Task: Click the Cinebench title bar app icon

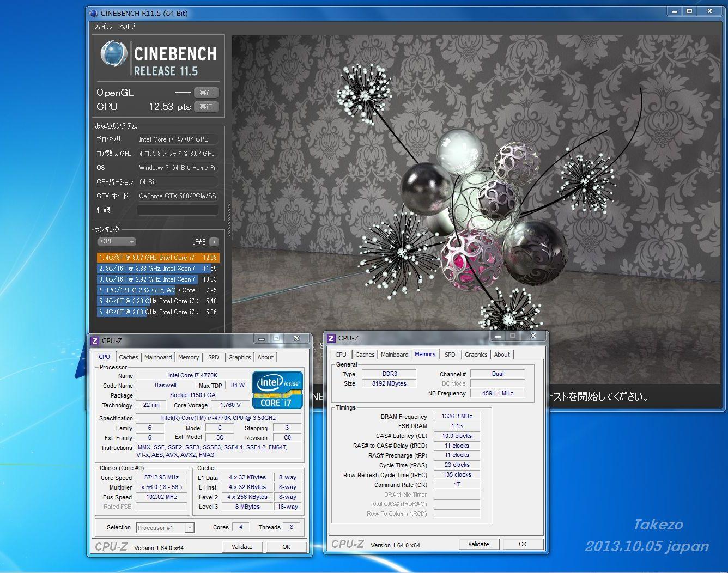Action: click(x=94, y=13)
